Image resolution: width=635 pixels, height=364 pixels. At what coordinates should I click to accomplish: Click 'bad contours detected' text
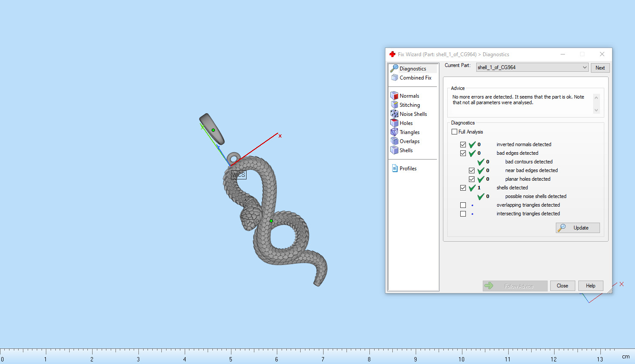(x=529, y=162)
